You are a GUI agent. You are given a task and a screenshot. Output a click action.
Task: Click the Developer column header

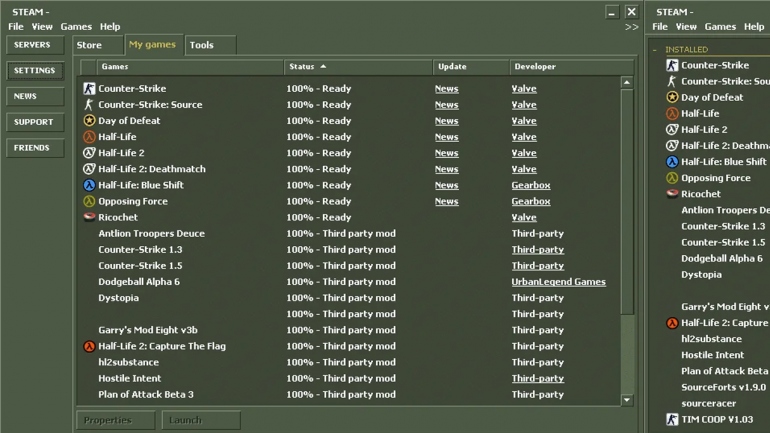point(572,66)
